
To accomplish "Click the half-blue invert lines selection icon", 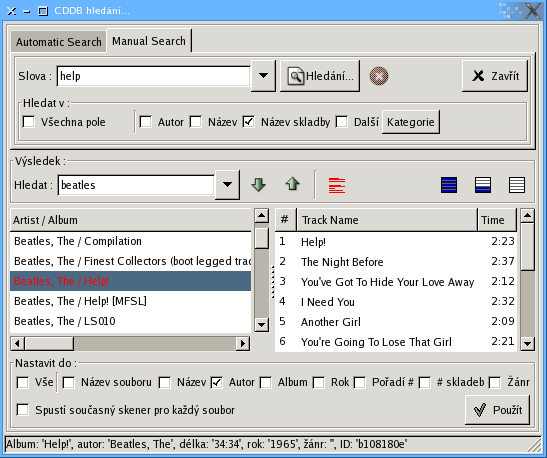I will pyautogui.click(x=483, y=185).
